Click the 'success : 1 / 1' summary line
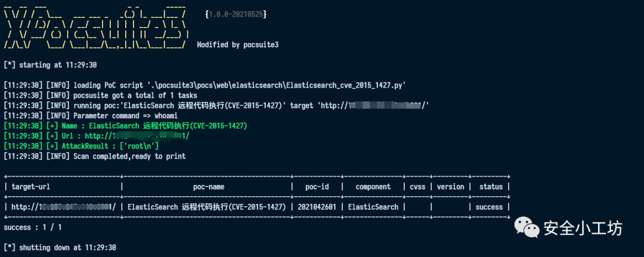The width and height of the screenshot is (644, 257). tap(33, 227)
